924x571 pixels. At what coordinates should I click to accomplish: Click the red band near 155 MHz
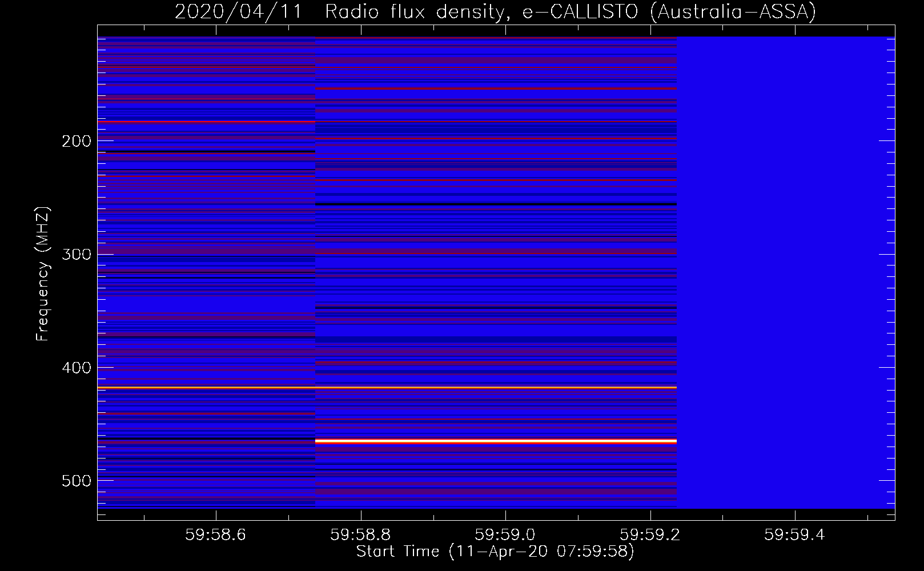tap(496, 89)
